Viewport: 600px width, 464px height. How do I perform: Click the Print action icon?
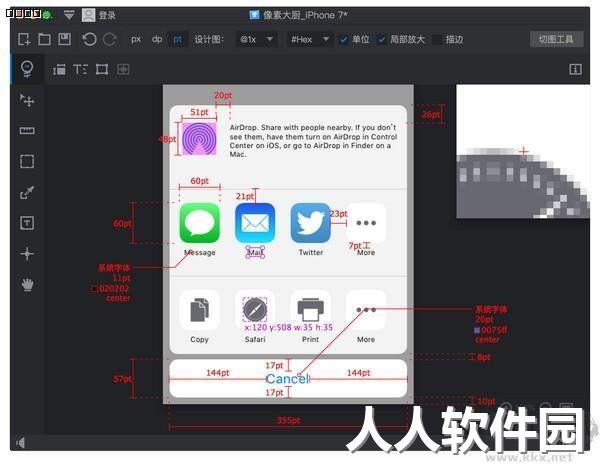point(310,310)
